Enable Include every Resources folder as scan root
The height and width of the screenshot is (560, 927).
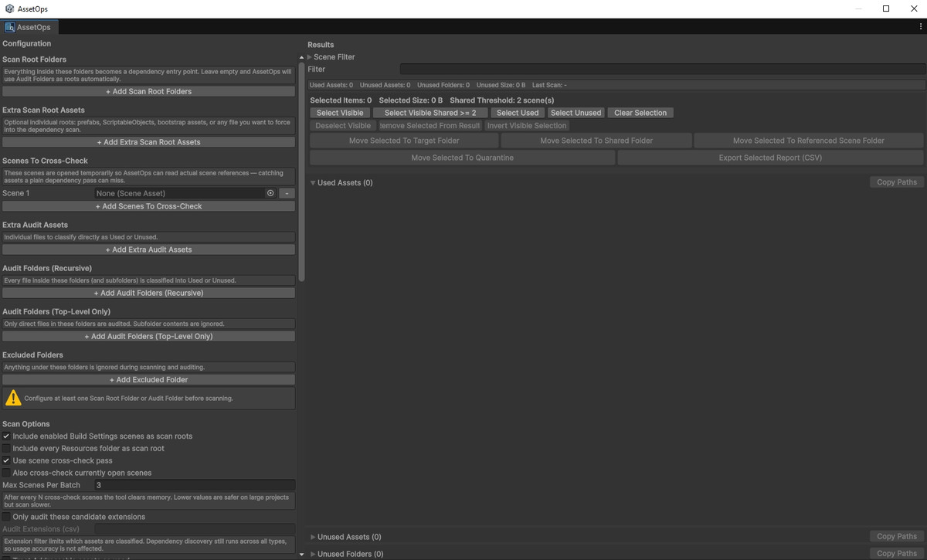6,449
